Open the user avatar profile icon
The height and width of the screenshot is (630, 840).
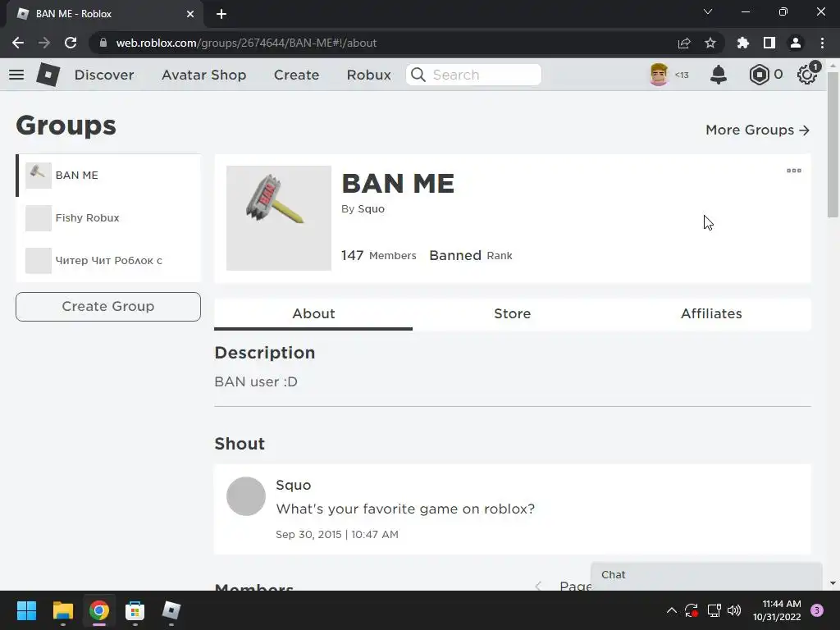(x=659, y=75)
